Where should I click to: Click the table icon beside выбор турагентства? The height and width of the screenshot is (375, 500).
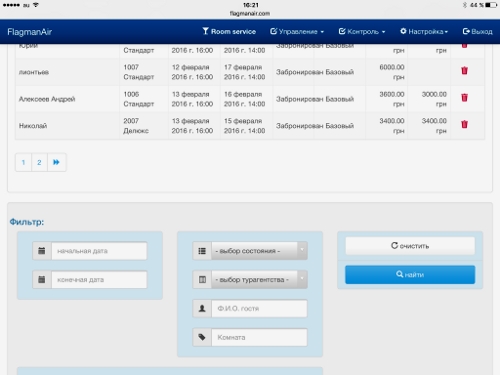tap(202, 280)
